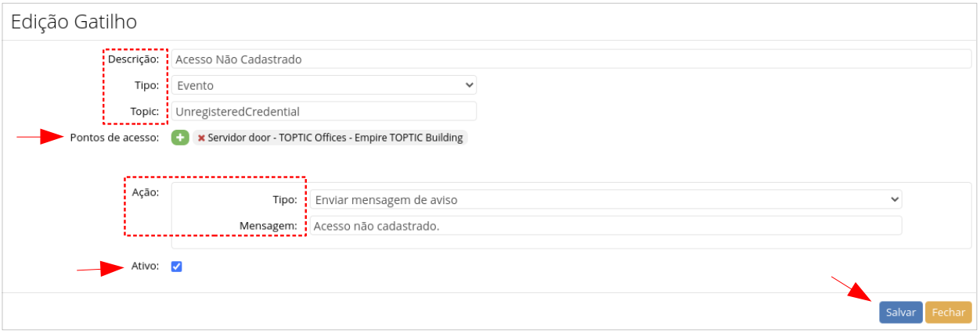This screenshot has height=333, width=980.
Task: Remove the Servidor door access point tag
Action: coord(201,138)
